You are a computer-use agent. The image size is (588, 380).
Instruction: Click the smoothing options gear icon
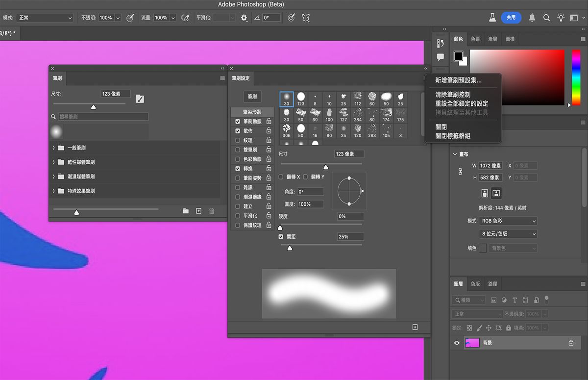coord(244,18)
